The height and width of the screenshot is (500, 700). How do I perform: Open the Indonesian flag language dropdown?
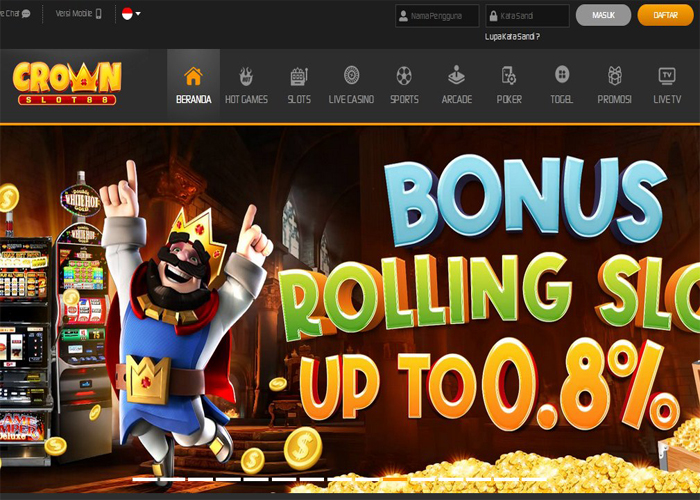[x=131, y=14]
